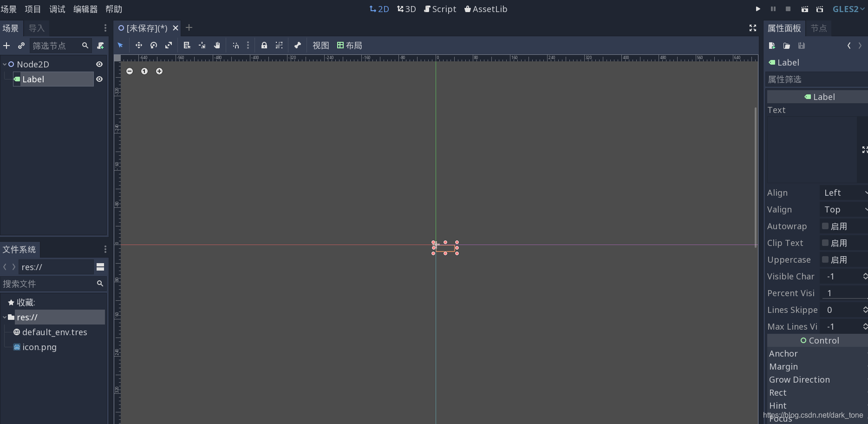The width and height of the screenshot is (868, 424).
Task: Switch to the 3D workspace
Action: point(406,9)
